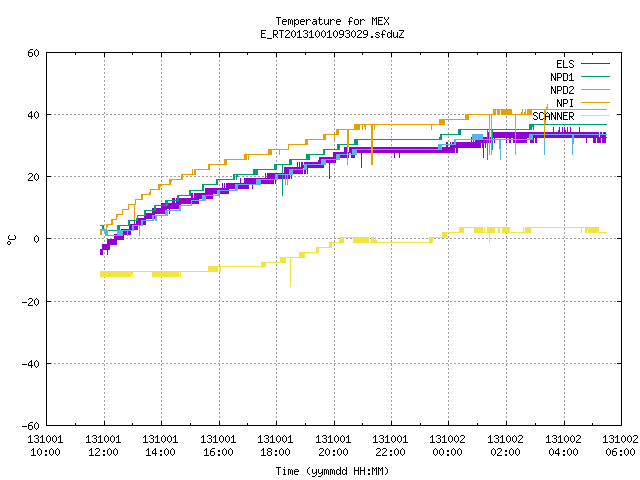
Task: Click the y-axis tick label 60
Action: pos(33,53)
